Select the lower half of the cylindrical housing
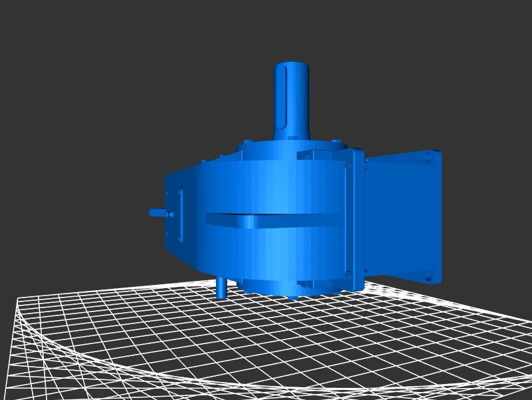This screenshot has width=532, height=400. [x=266, y=253]
